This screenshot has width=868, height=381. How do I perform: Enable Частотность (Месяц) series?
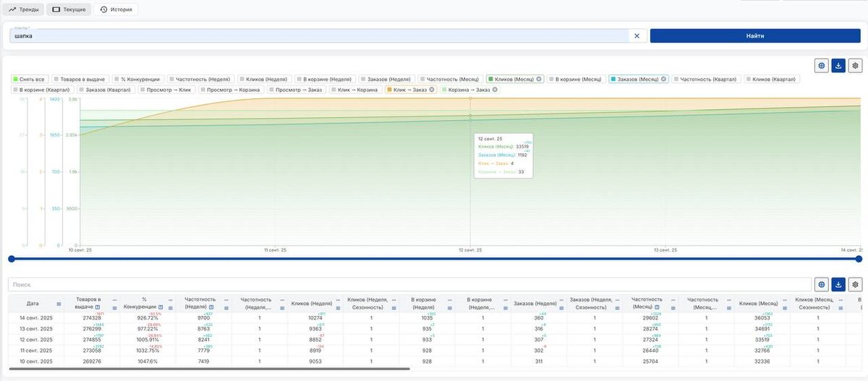[x=450, y=79]
